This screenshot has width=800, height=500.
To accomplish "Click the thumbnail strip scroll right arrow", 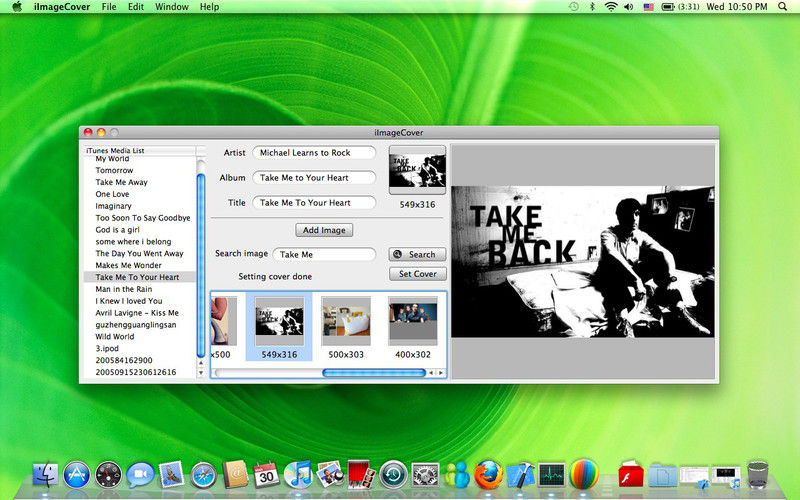I will (x=441, y=373).
